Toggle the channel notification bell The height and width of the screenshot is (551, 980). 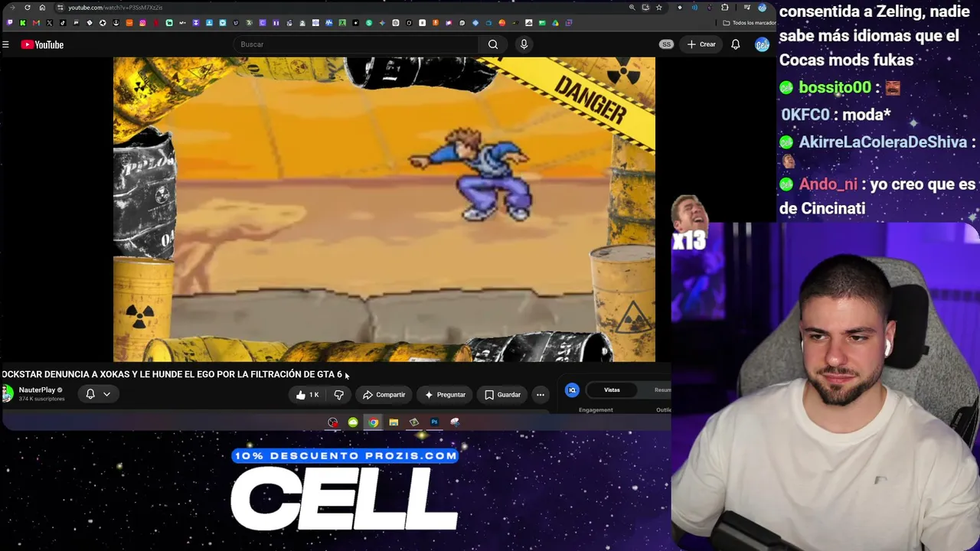(x=90, y=394)
